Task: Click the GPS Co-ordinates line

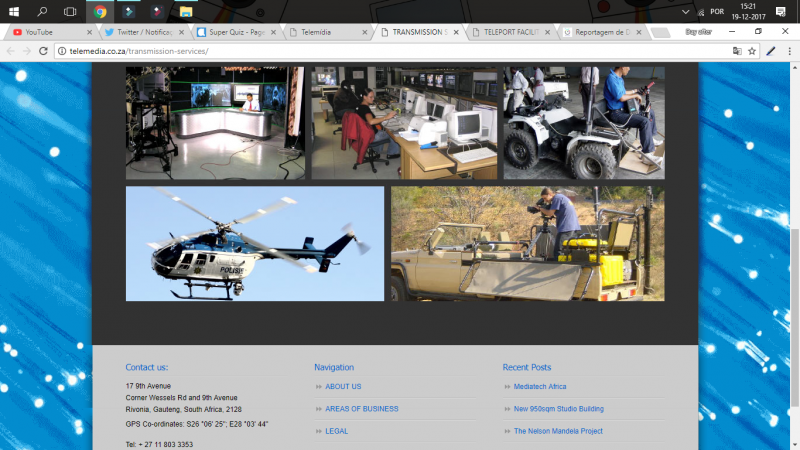Action: tap(197, 424)
